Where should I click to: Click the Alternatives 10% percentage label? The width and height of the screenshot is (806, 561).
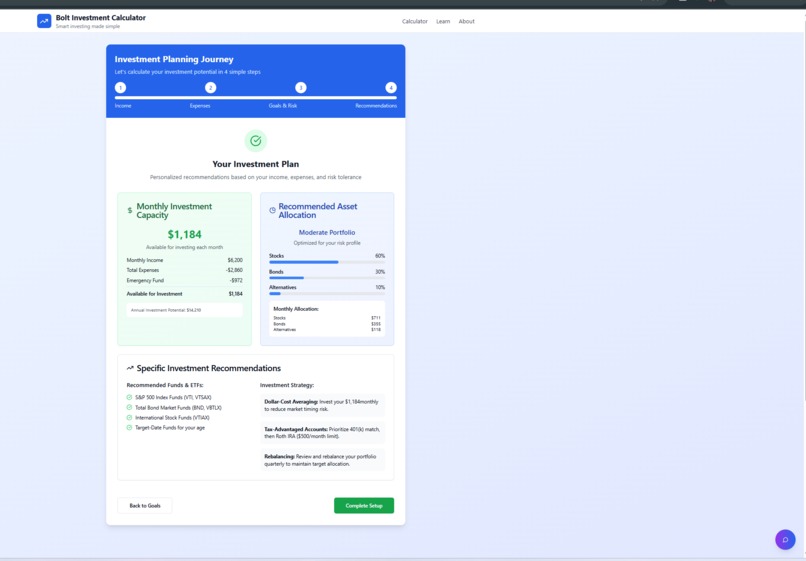pyautogui.click(x=380, y=287)
